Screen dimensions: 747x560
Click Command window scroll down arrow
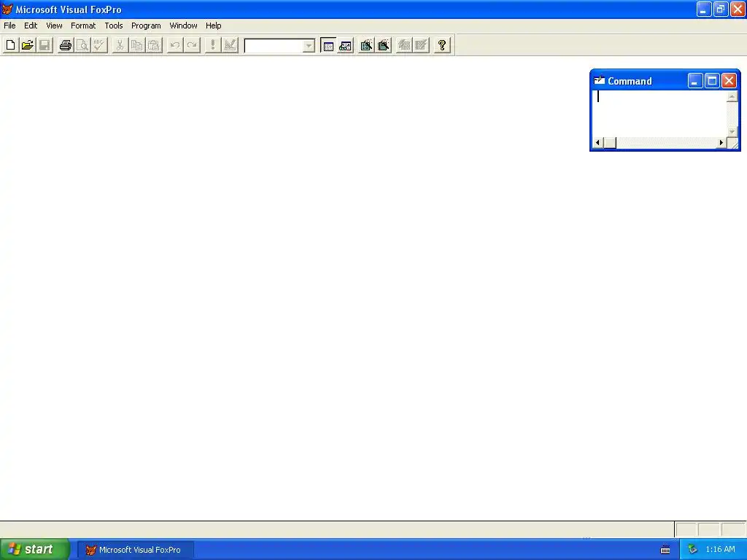pyautogui.click(x=732, y=131)
